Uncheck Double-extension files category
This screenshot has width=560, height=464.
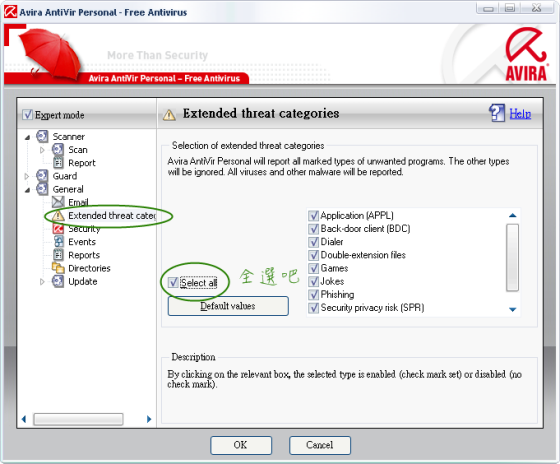tap(313, 255)
